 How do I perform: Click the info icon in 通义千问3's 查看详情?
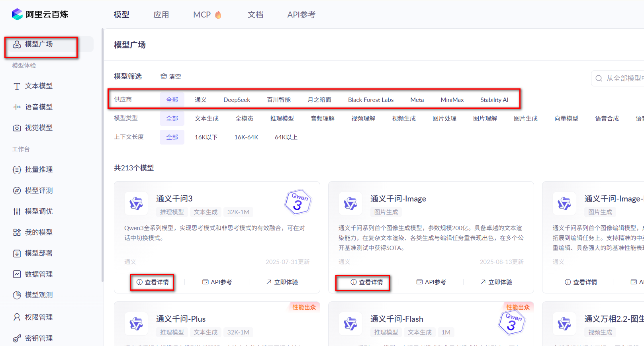(x=139, y=282)
